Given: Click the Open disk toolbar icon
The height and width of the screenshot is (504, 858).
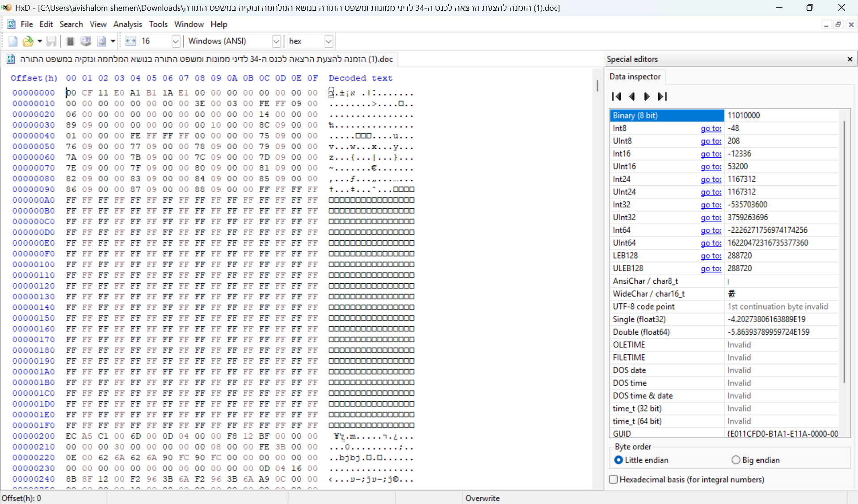Looking at the screenshot, I should (x=86, y=41).
